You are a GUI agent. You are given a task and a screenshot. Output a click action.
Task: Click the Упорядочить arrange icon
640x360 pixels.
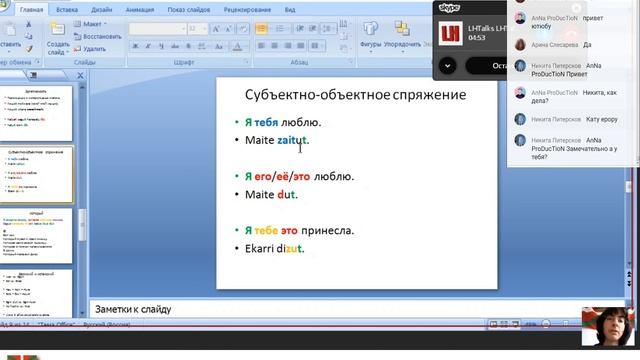402,29
